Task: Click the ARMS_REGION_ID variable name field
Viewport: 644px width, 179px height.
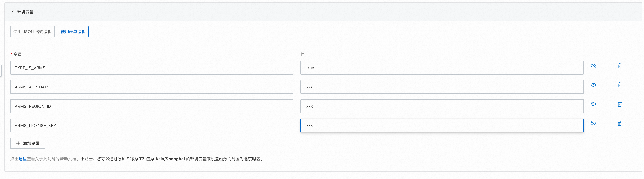Action: (x=152, y=106)
